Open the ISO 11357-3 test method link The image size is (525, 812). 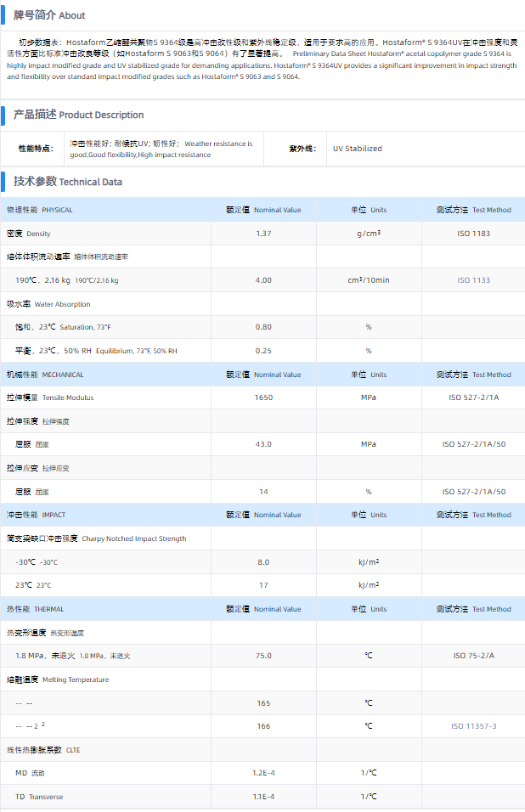(x=473, y=726)
